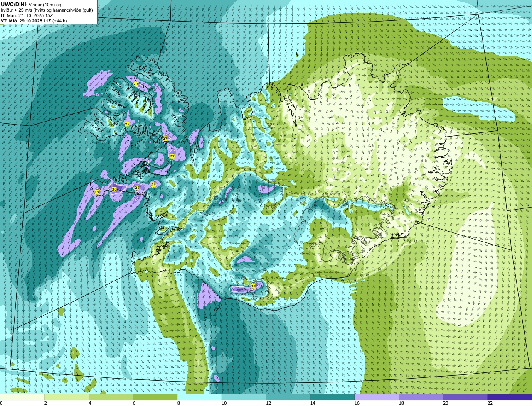Click the 'IT: Mán. 27. 10. 2025 15Z' line
Viewport: 532px width, 406px height.
(x=27, y=15)
